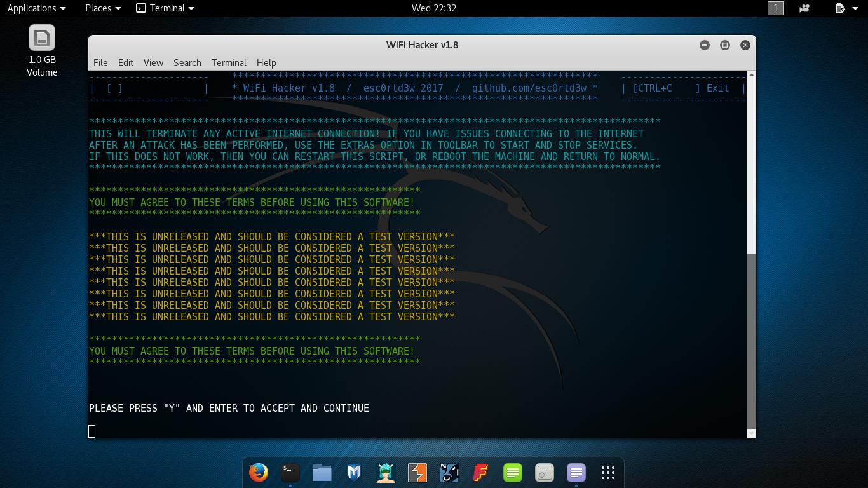Click the orange lightning bolt icon in dock

(x=417, y=473)
